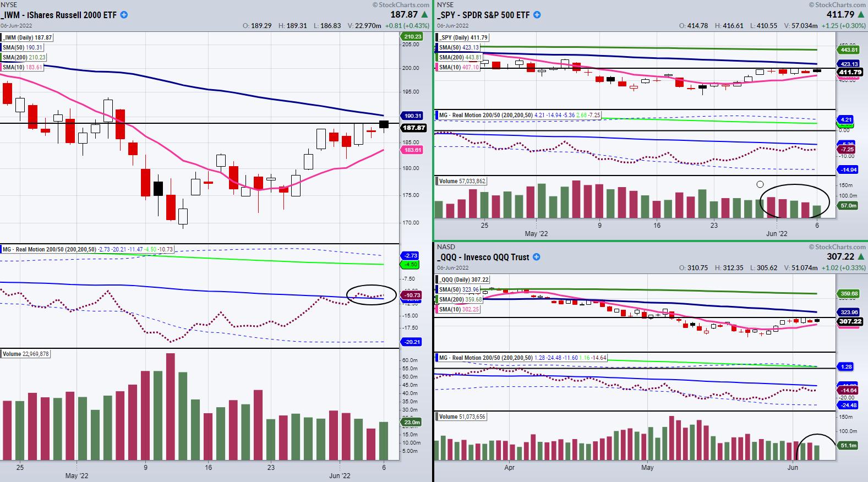868x482 pixels.
Task: Click the -14.94 Real Motion tag on SPY axis
Action: [x=849, y=170]
